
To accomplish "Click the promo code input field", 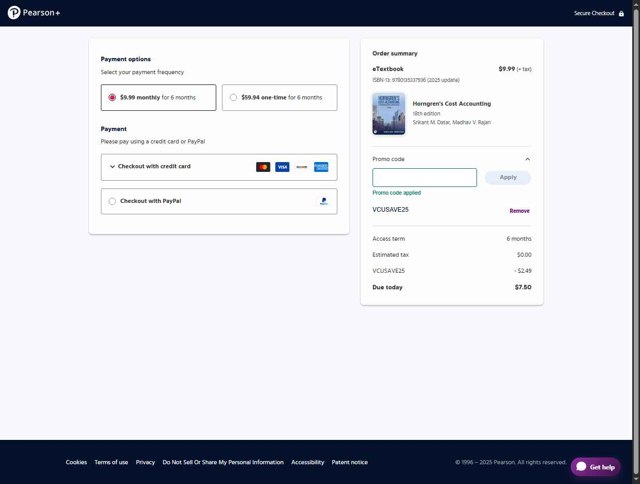I will [424, 178].
